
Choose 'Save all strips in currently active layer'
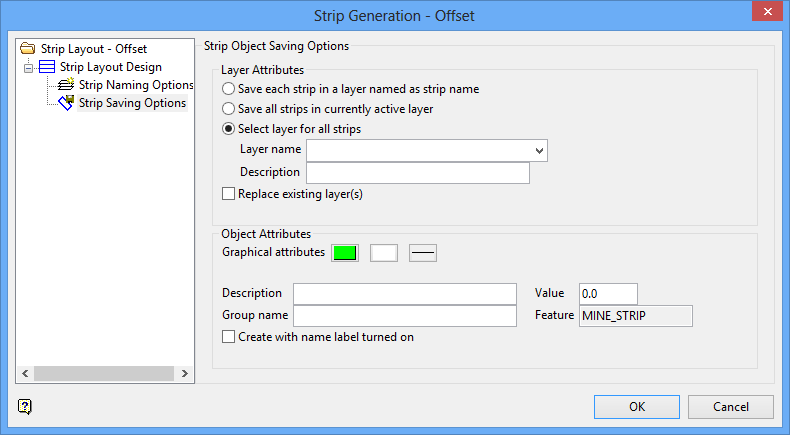pyautogui.click(x=229, y=109)
